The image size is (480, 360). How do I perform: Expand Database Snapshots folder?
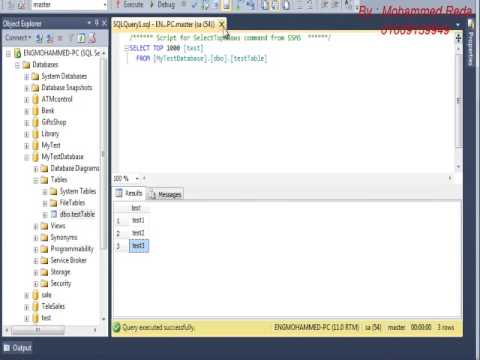click(26, 88)
